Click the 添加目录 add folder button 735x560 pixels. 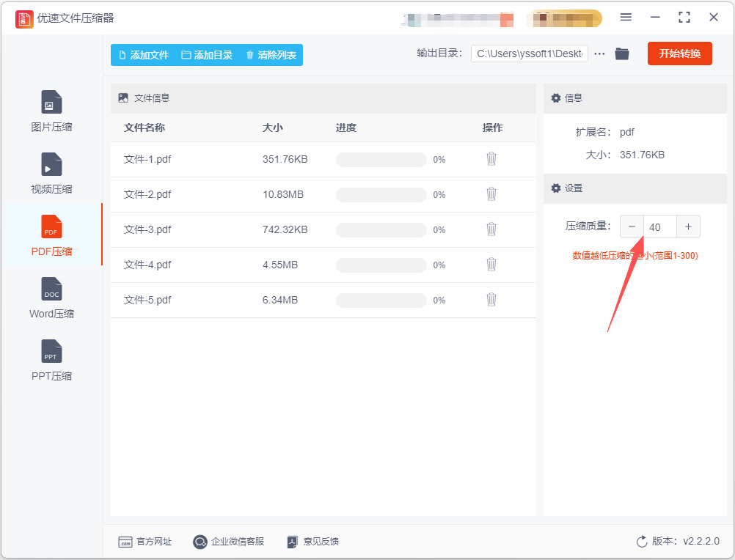pos(207,55)
